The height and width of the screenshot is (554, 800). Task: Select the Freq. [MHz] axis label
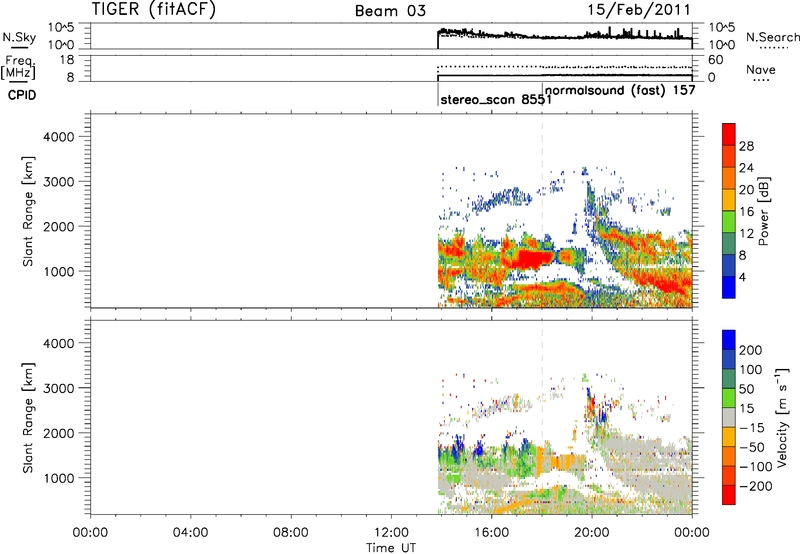(x=19, y=67)
